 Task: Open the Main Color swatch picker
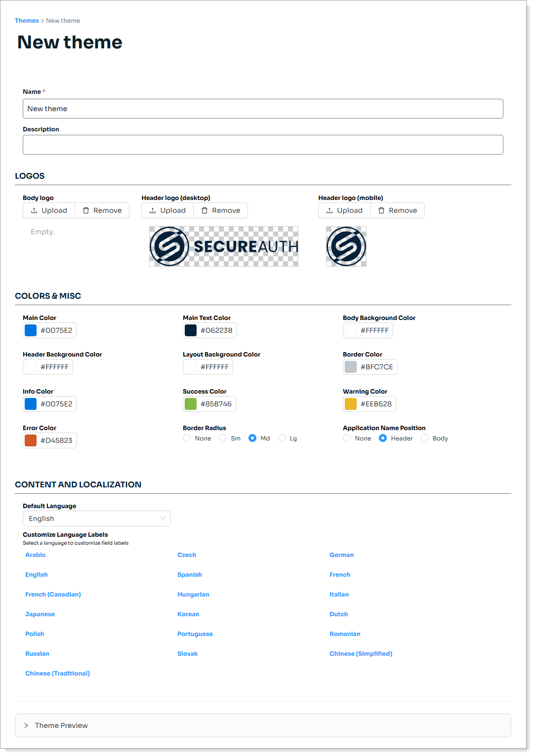30,330
